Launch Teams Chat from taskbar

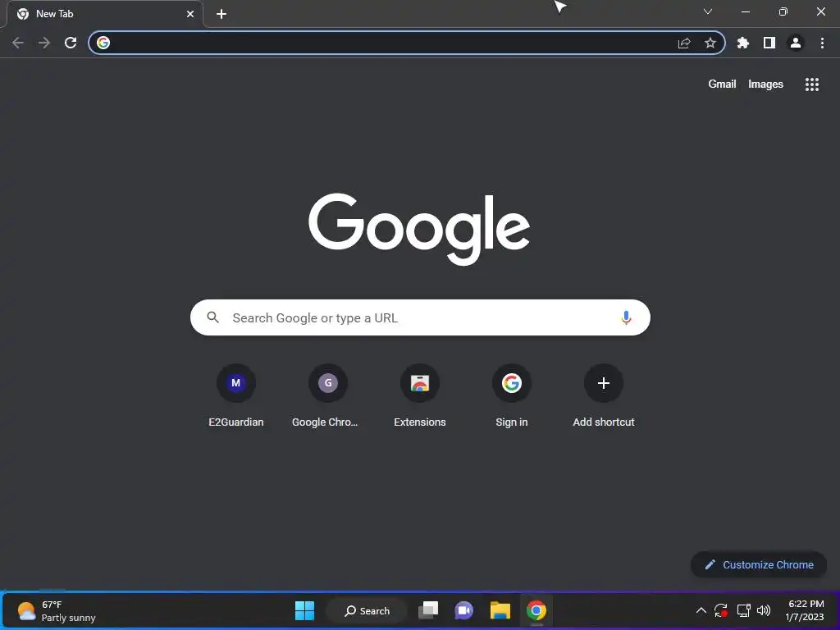(x=464, y=610)
